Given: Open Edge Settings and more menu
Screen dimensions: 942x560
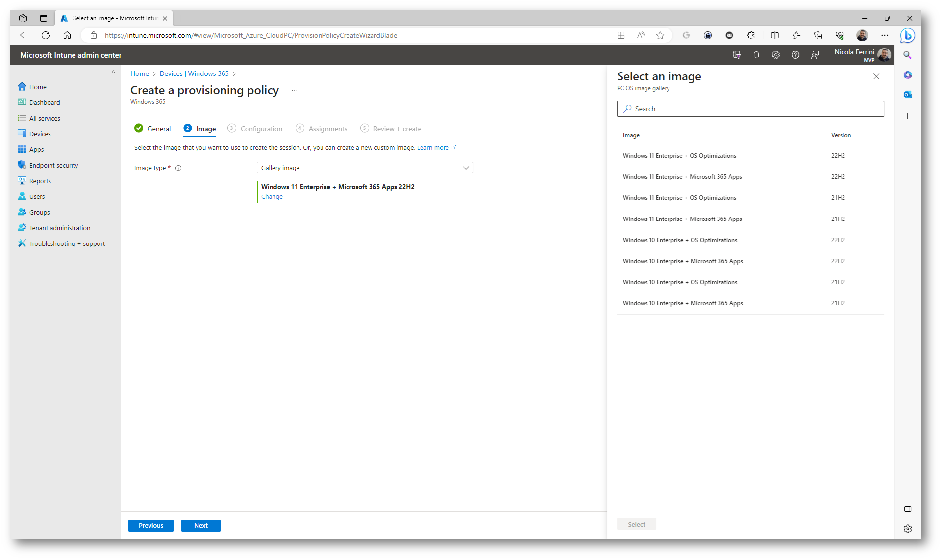Looking at the screenshot, I should 885,35.
